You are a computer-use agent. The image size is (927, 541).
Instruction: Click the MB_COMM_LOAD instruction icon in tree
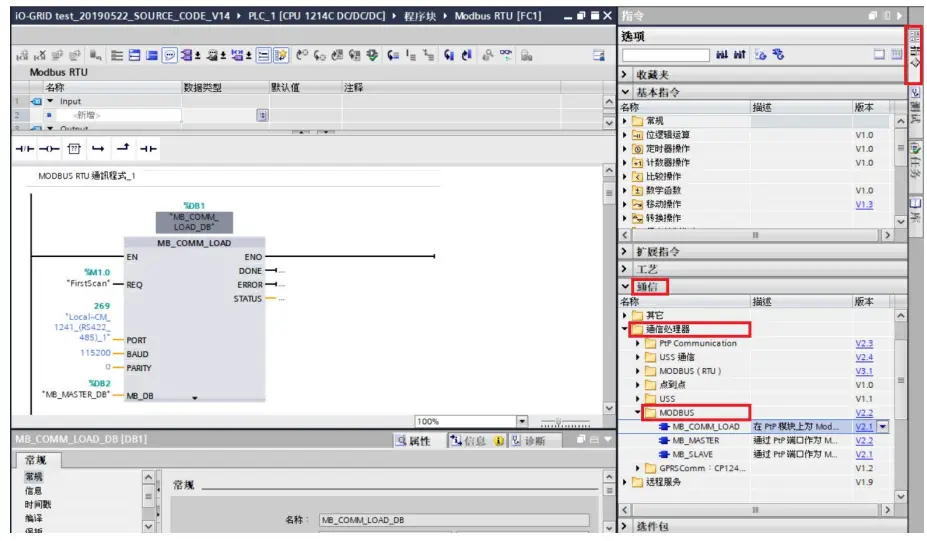tap(664, 426)
